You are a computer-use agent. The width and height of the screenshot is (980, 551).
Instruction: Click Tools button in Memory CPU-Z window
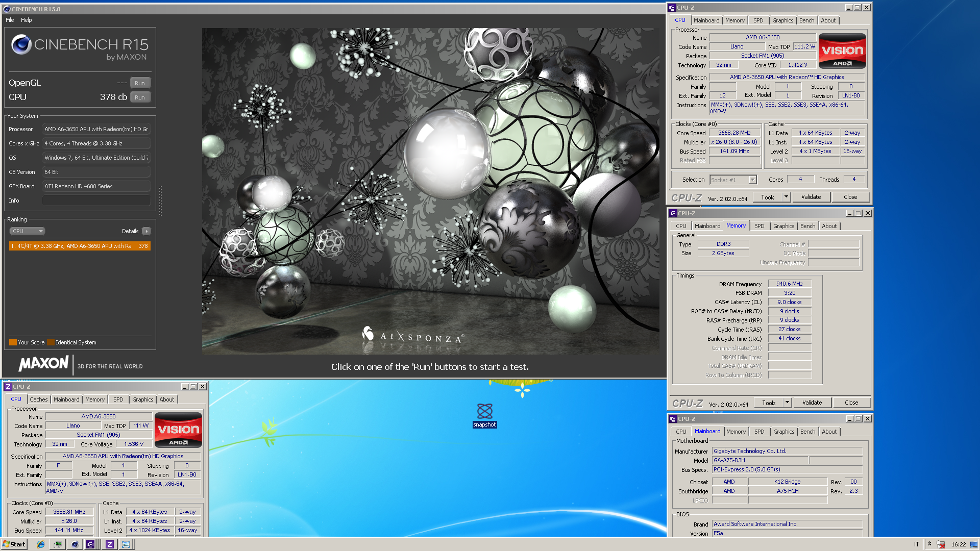tap(769, 403)
